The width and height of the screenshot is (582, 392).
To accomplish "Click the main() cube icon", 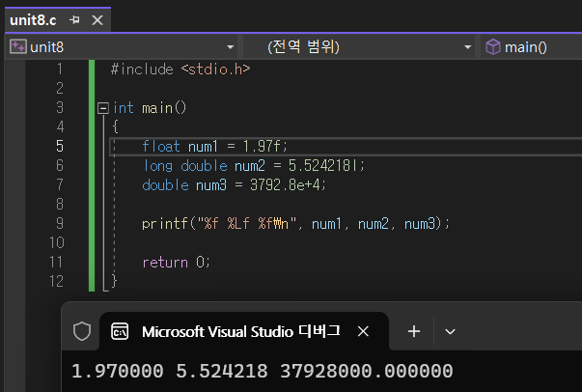I will 493,47.
